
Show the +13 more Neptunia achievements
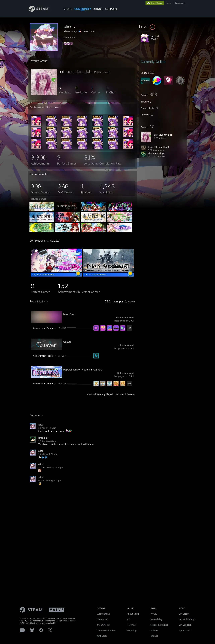tap(129, 384)
